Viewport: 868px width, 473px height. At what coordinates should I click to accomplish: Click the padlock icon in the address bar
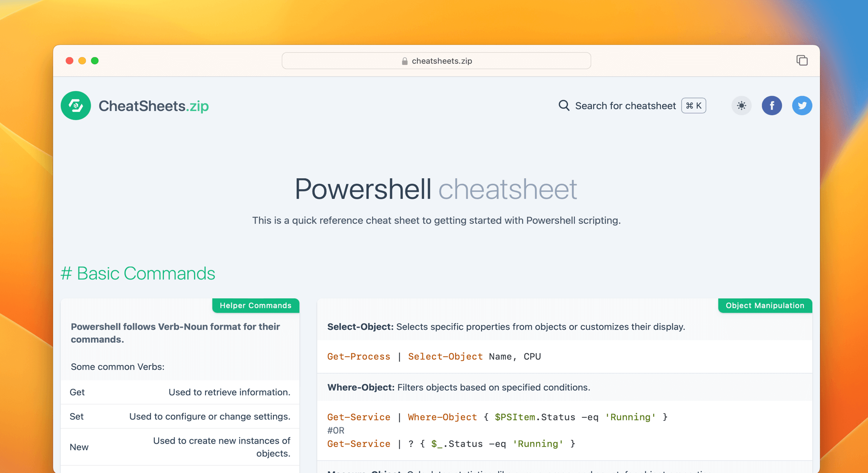tap(404, 61)
